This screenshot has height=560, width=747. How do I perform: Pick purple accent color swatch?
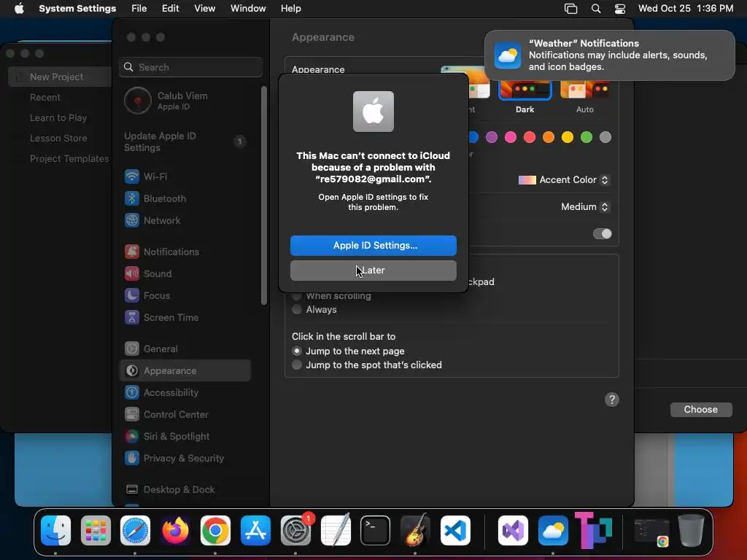(x=492, y=138)
